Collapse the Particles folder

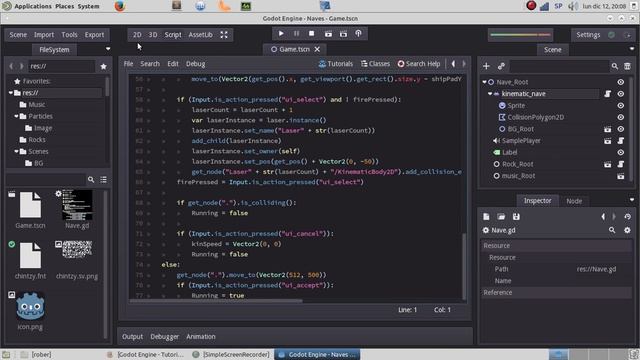pyautogui.click(x=16, y=116)
